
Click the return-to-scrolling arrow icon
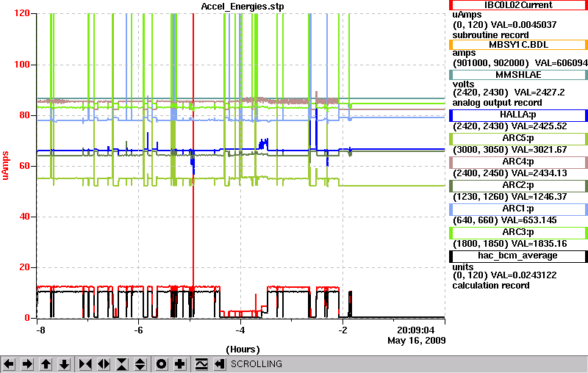[x=220, y=364]
